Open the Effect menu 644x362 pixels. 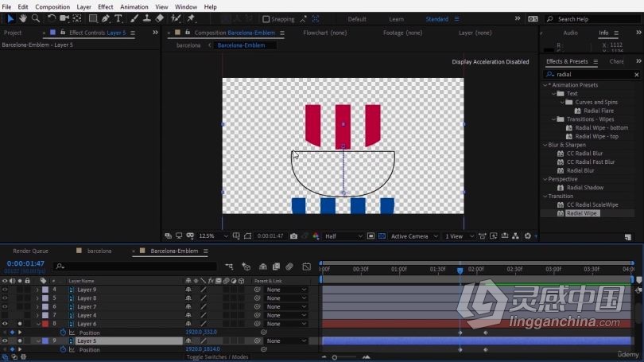(x=105, y=7)
